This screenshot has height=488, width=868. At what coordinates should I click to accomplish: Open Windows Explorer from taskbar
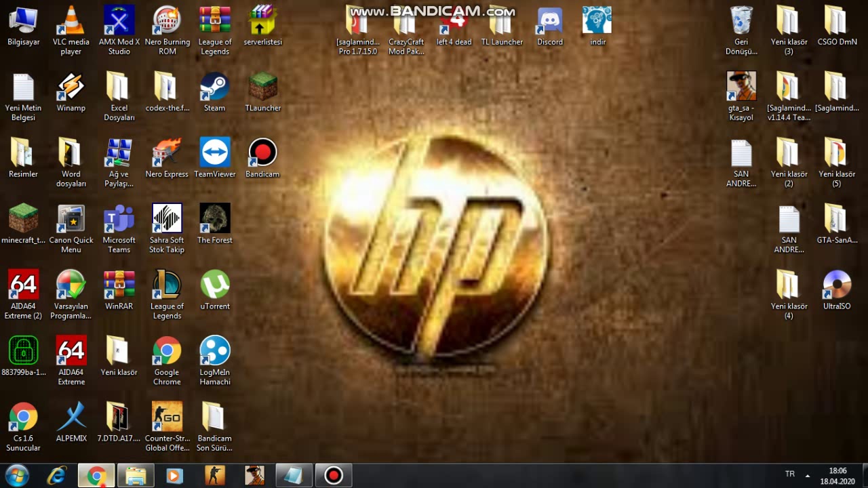coord(136,476)
